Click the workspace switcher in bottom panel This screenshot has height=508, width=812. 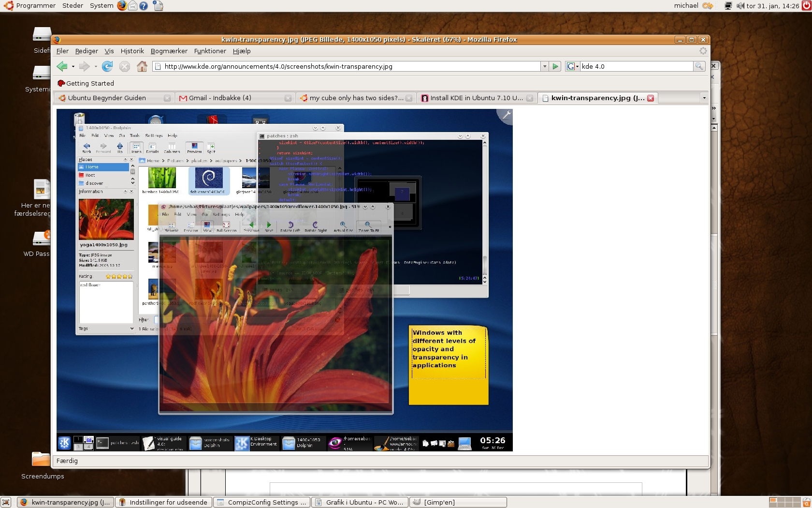[784, 502]
